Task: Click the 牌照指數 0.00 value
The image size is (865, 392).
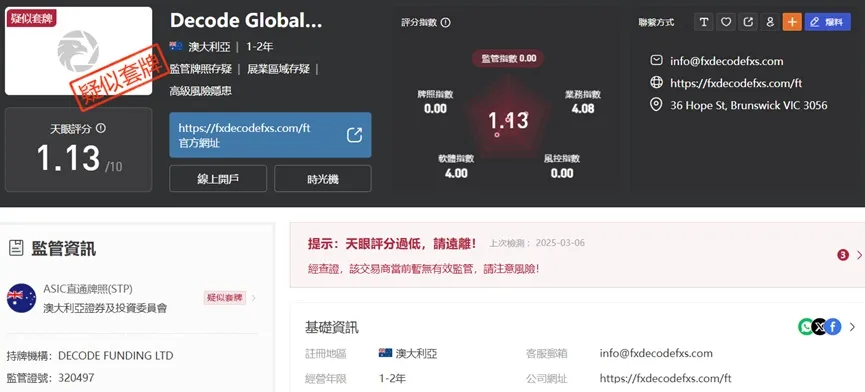Action: pos(435,109)
